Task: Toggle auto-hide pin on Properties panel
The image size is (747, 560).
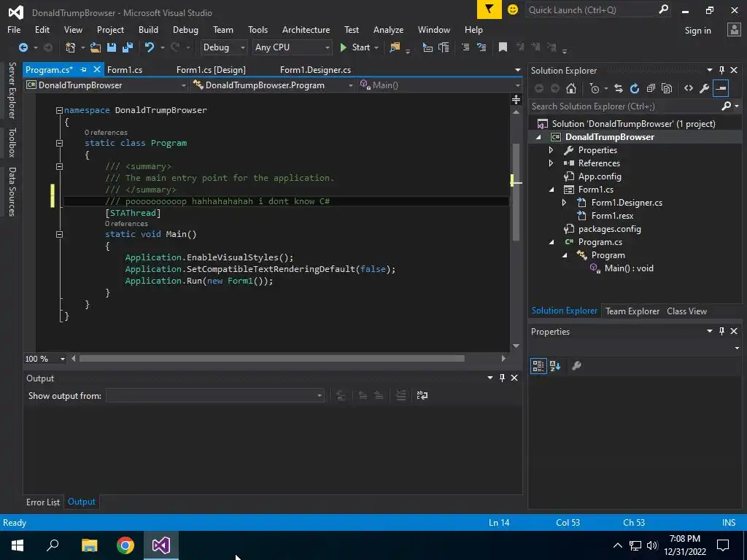Action: pyautogui.click(x=721, y=331)
